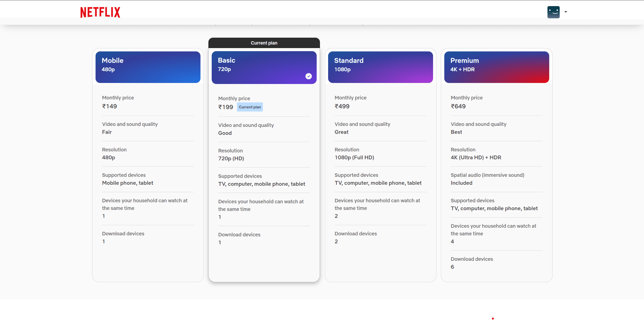
Task: Click the profile avatar icon
Action: [x=553, y=12]
